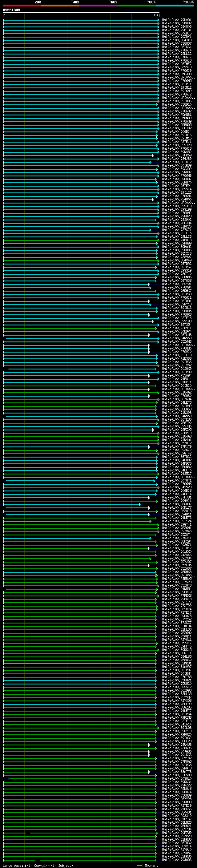The height and width of the screenshot is (868, 197).
Task: Select label UniRef100_B9ILQ8
Action: (x=177, y=728)
